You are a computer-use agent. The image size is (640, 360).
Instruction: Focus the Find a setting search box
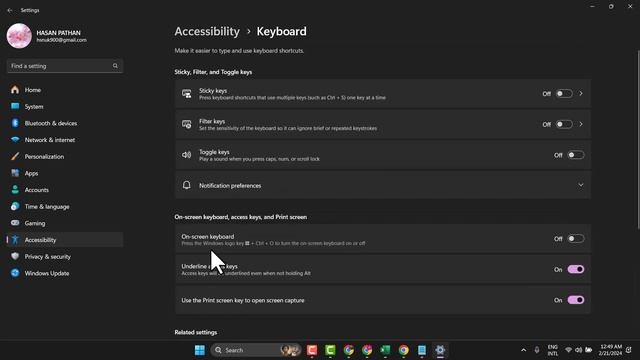64,66
